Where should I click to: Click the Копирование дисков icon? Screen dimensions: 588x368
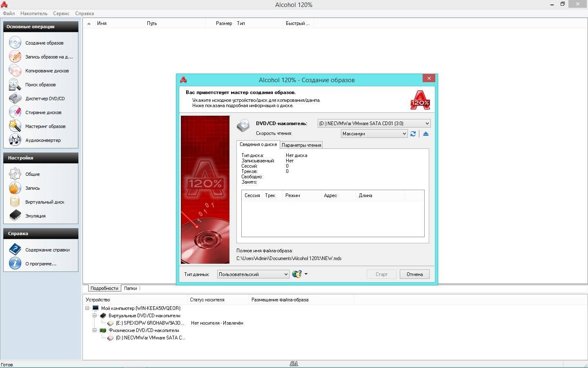pos(15,70)
